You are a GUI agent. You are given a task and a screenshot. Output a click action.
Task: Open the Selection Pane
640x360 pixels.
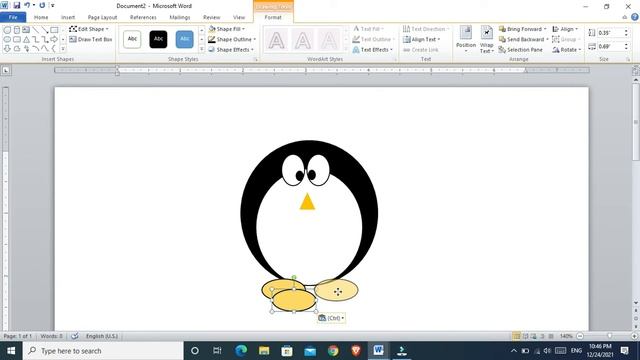click(521, 49)
